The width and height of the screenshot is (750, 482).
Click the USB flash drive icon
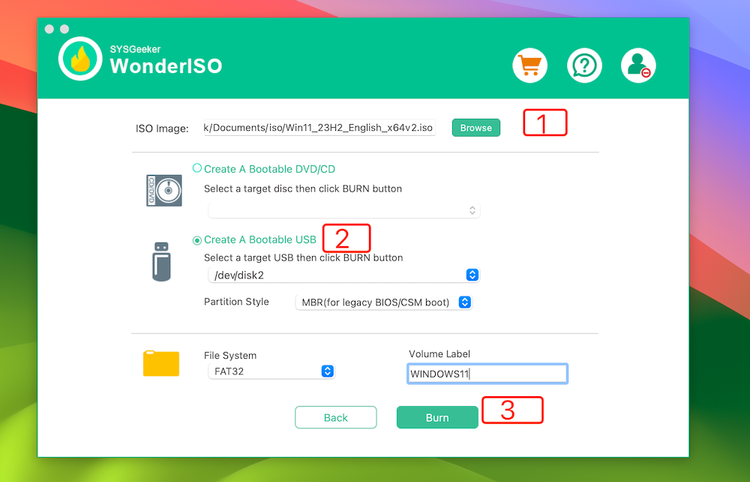[x=162, y=262]
